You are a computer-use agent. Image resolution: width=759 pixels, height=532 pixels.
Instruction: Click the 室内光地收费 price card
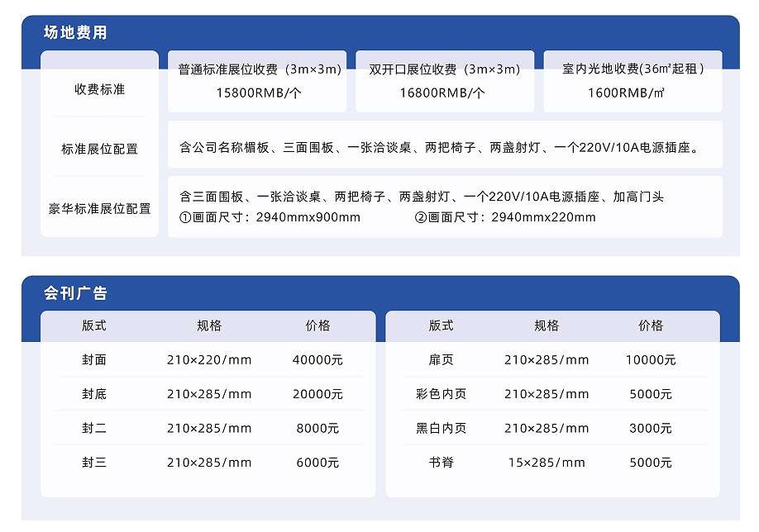[632, 81]
